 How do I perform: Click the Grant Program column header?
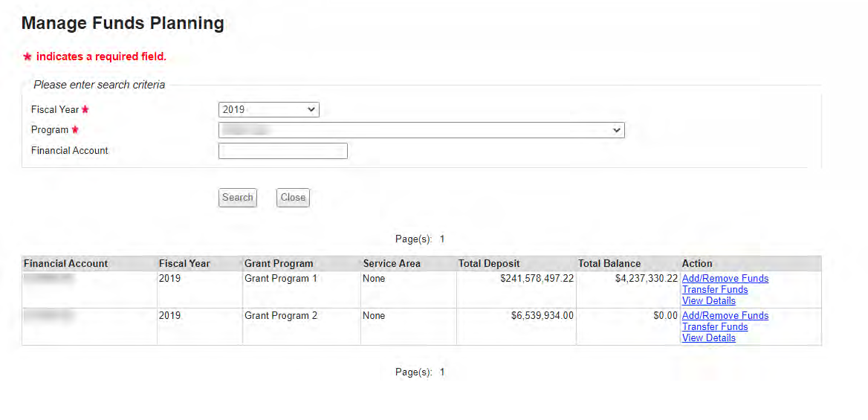point(279,264)
